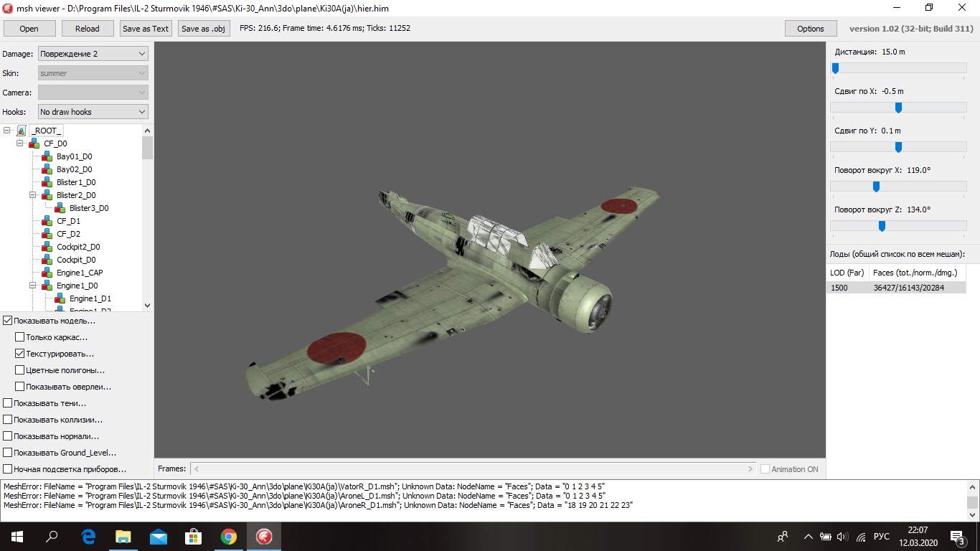
Task: Open the volume control in system tray
Action: tap(842, 537)
